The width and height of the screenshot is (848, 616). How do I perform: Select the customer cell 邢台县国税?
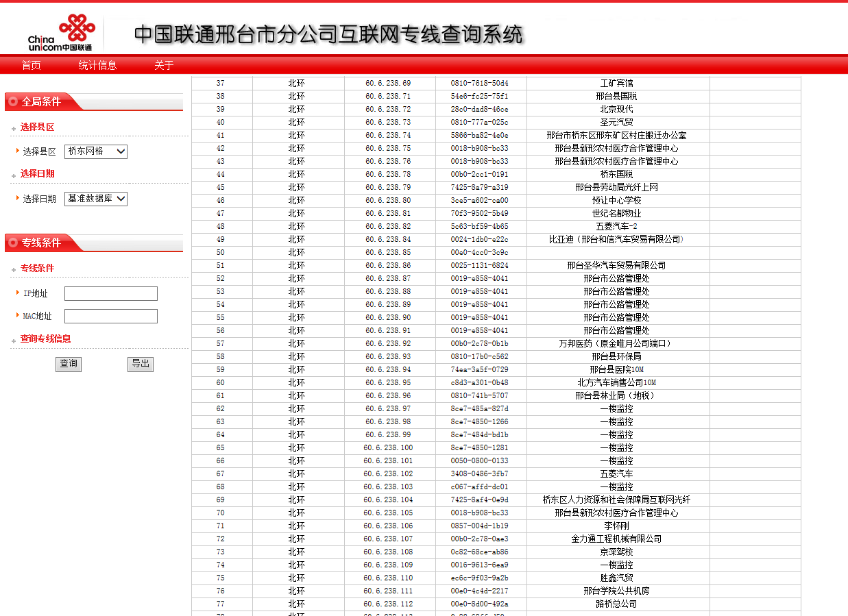click(618, 96)
